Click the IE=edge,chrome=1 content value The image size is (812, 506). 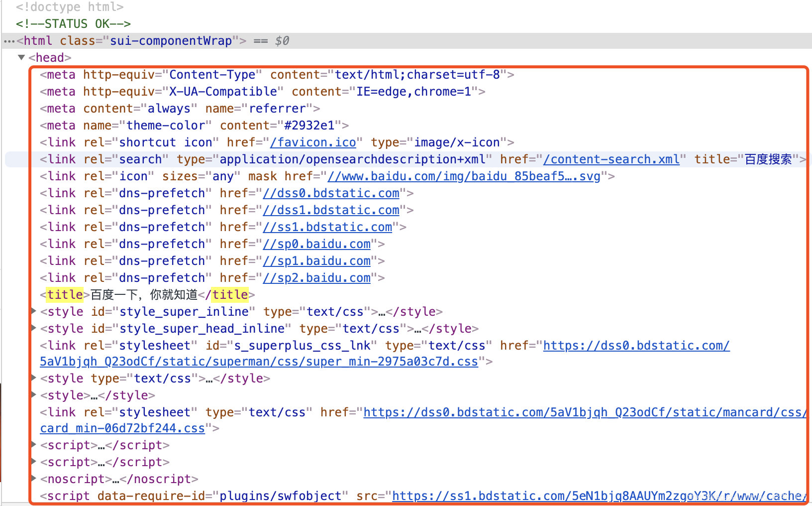413,92
